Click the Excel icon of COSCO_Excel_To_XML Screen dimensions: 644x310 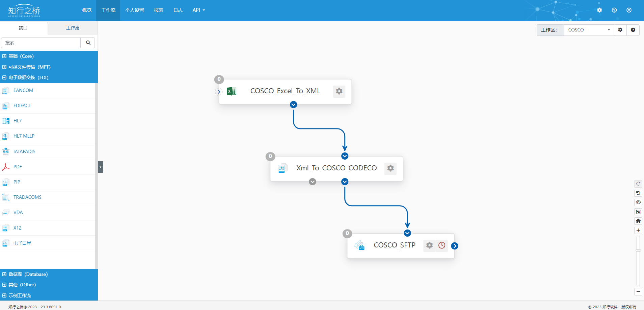tap(232, 91)
